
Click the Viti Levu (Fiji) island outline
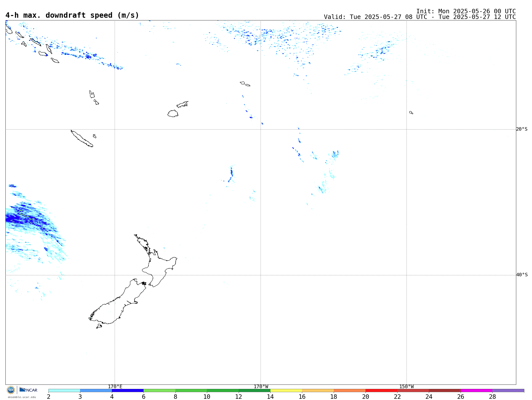[x=173, y=113]
